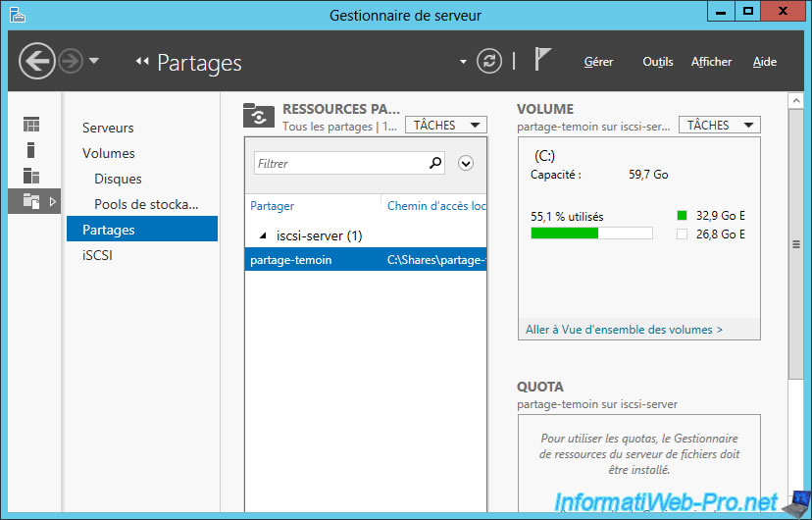This screenshot has height=520, width=812.
Task: Click Aller à Vue d'ensemble des volumes link
Action: [x=624, y=330]
